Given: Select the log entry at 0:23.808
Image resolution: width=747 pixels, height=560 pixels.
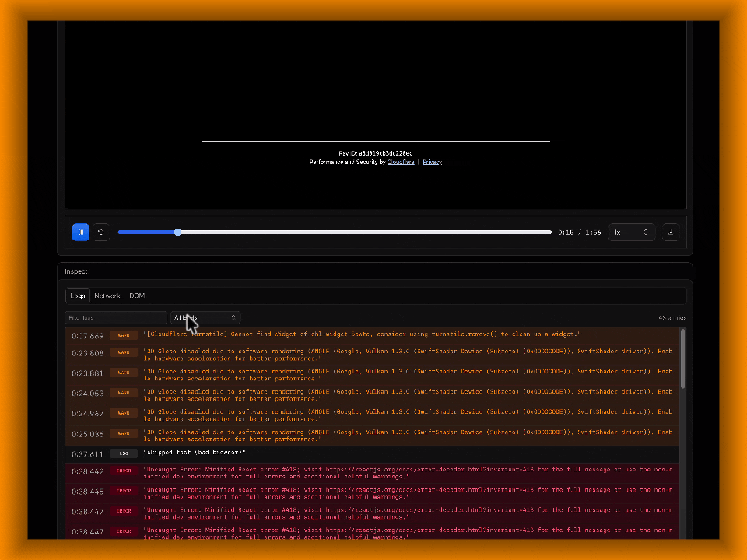Looking at the screenshot, I should click(x=372, y=355).
